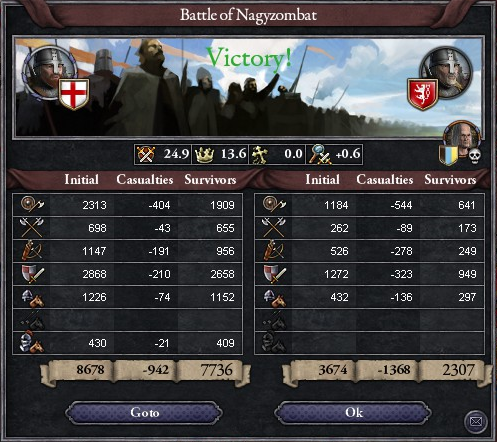Image resolution: width=497 pixels, height=442 pixels.
Task: Click left total survivors 7736 scroll
Action: pos(213,371)
